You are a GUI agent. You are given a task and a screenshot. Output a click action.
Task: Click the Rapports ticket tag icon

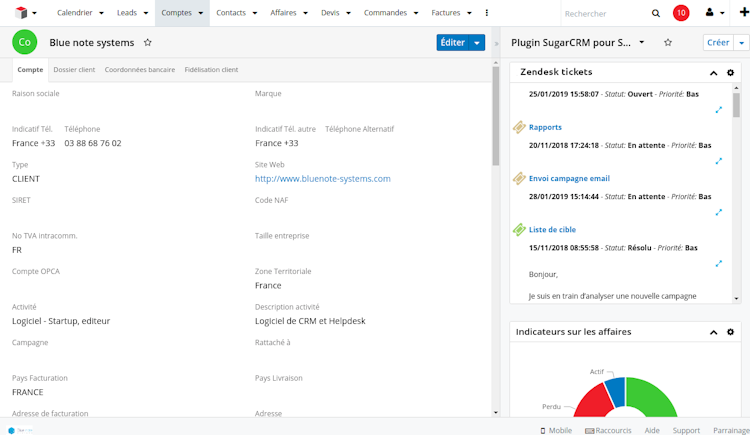tap(519, 127)
